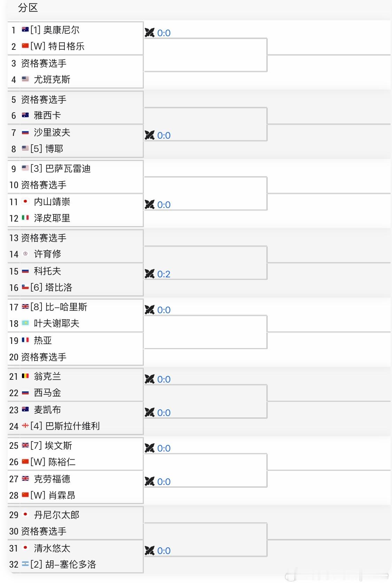The image size is (392, 585).
Task: Click the match icon beside 清水悠太 vs 胡-塞伦多洛
Action: pos(149,551)
